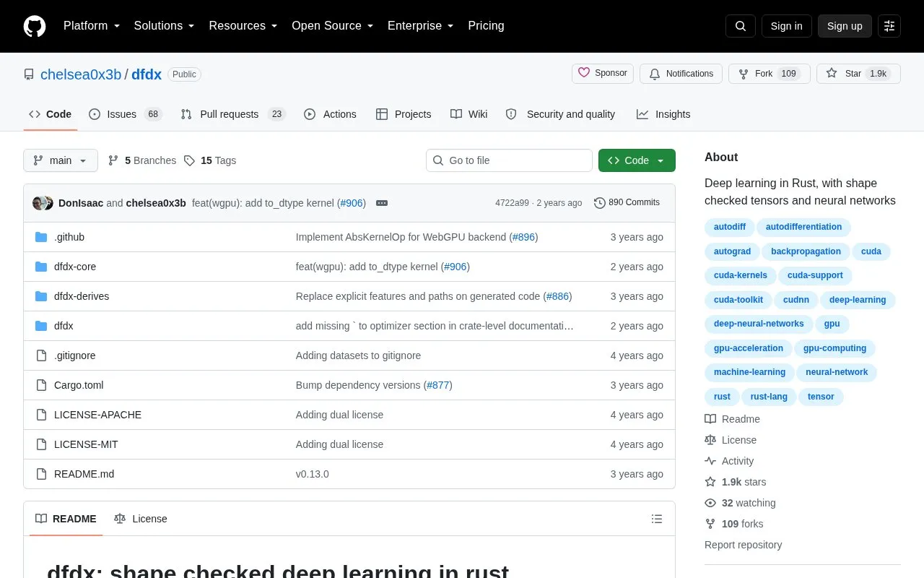The image size is (924, 578).
Task: Open the .github folder
Action: click(x=69, y=237)
